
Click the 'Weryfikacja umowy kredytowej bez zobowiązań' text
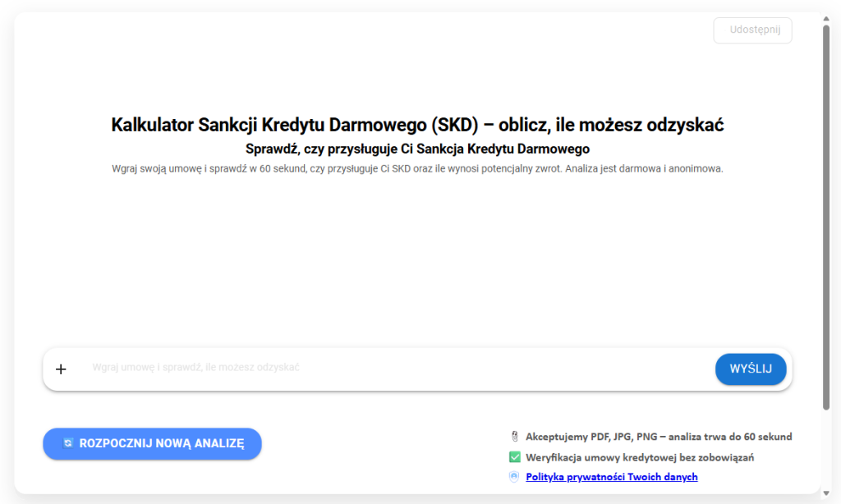click(x=640, y=457)
